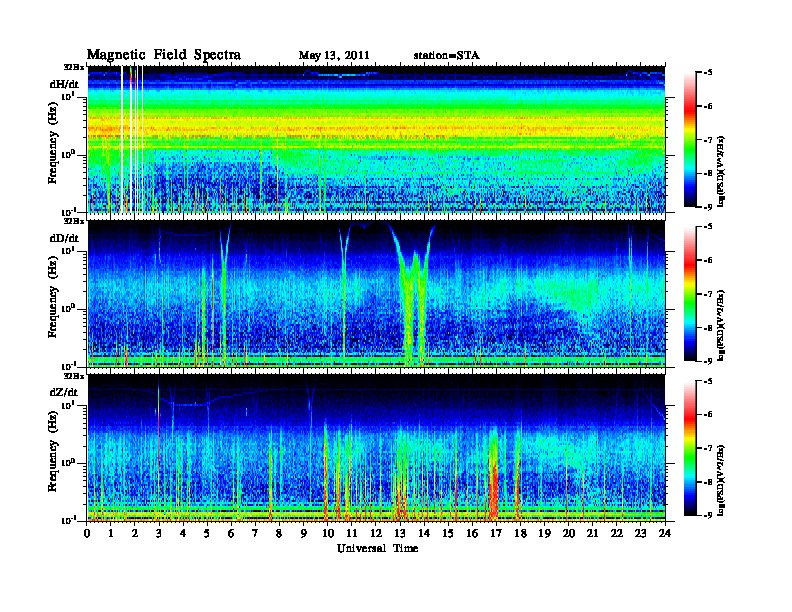The width and height of the screenshot is (792, 612).
Task: Click hour tick label "8" on time axis
Action: coord(279,533)
